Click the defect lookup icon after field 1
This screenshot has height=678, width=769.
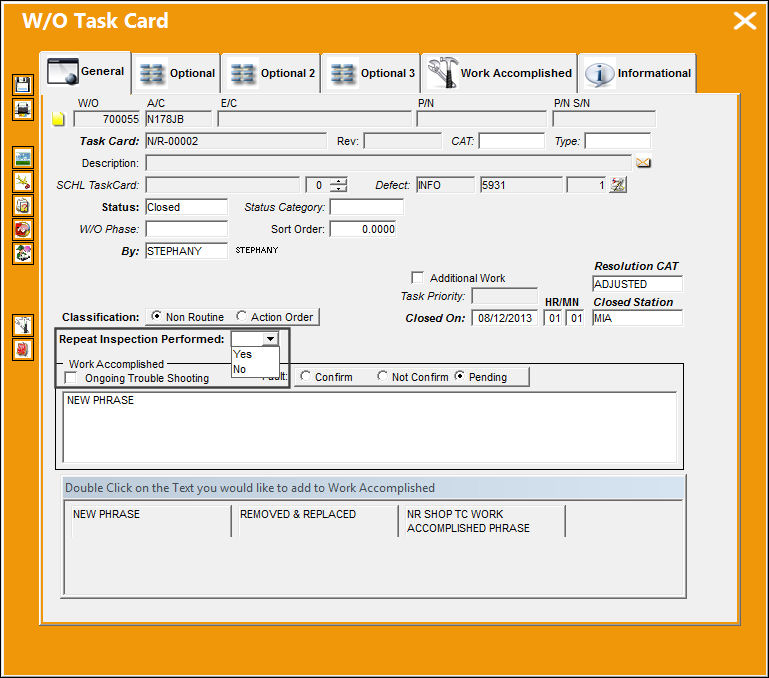(x=618, y=185)
